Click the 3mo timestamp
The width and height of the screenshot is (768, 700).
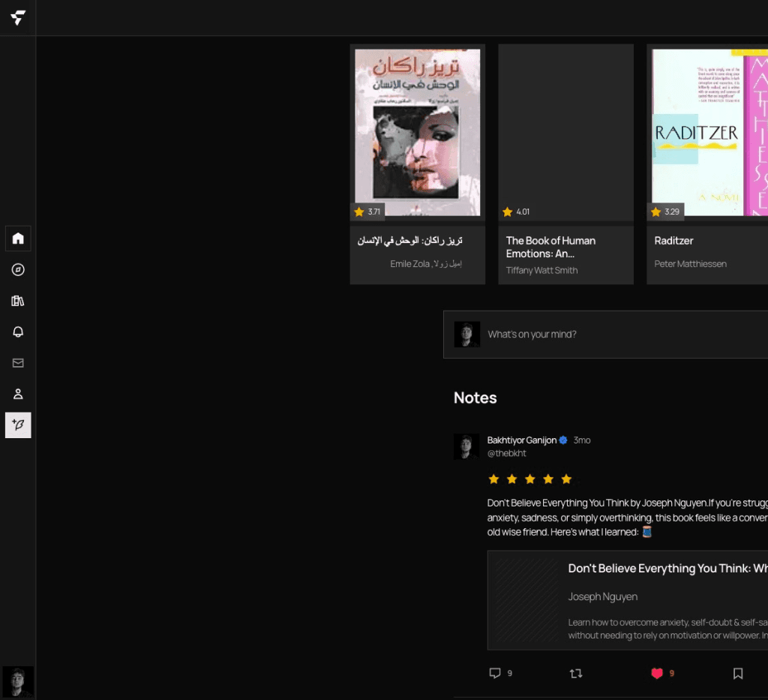(582, 440)
